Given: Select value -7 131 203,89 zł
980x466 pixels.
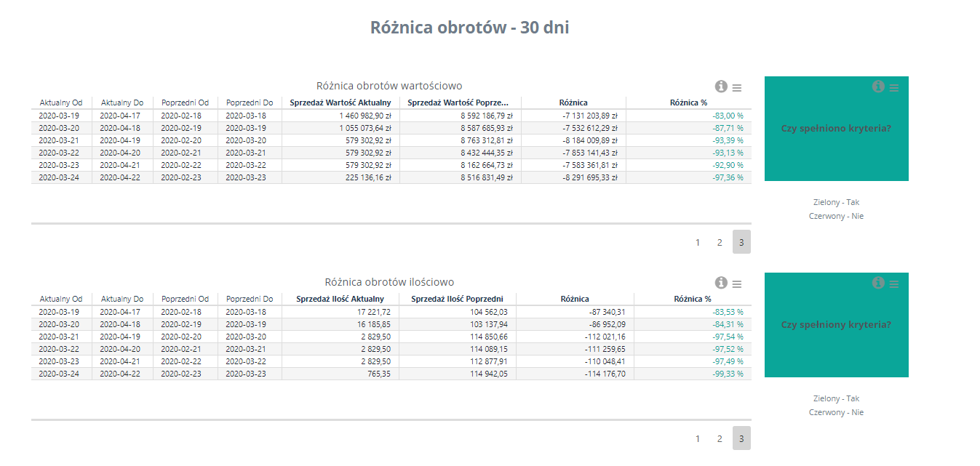Looking at the screenshot, I should tap(589, 116).
